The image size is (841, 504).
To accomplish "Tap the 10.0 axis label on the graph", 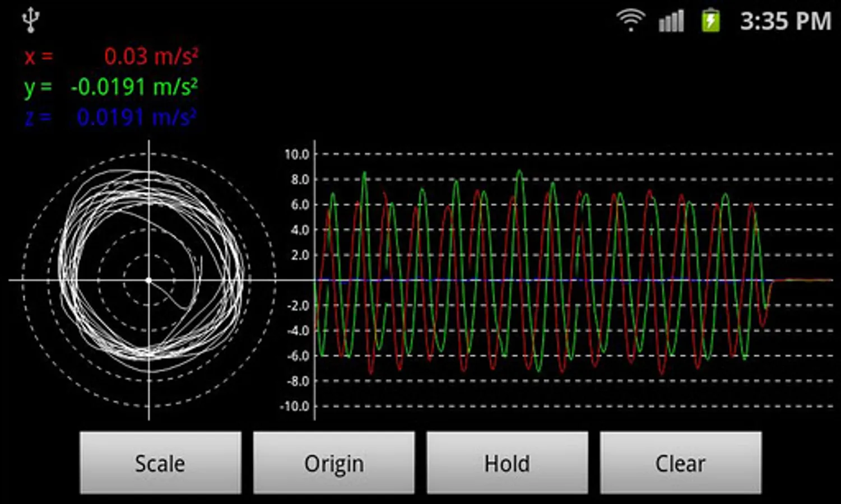I will pos(297,154).
